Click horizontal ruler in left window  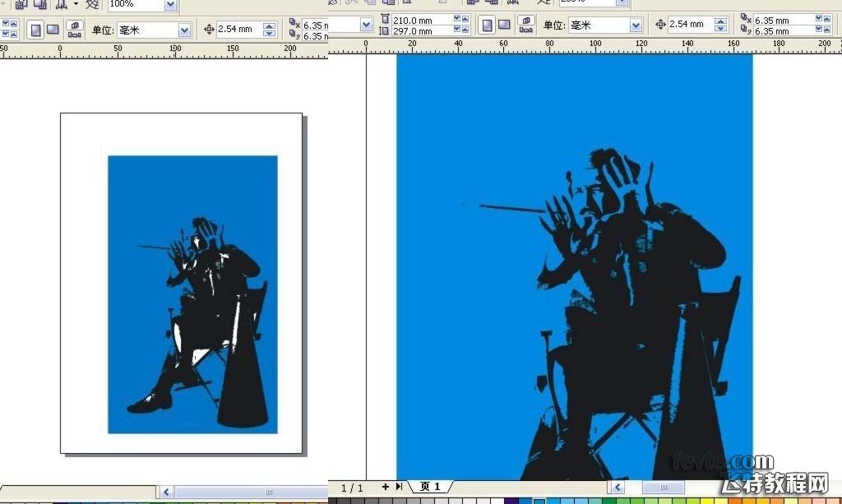point(164,50)
